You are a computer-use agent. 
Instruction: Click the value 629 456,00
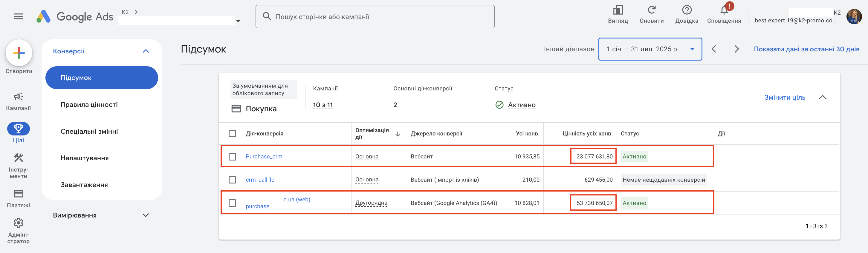coord(598,180)
